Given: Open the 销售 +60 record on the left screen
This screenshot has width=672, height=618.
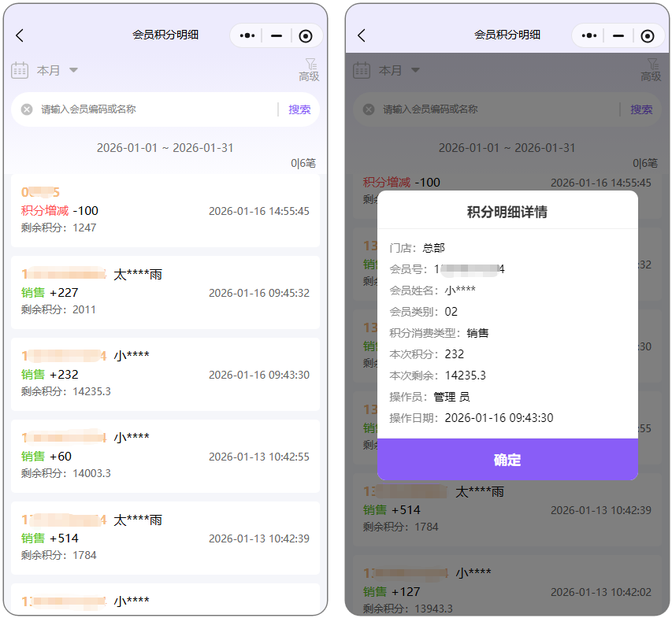Looking at the screenshot, I should (x=165, y=456).
